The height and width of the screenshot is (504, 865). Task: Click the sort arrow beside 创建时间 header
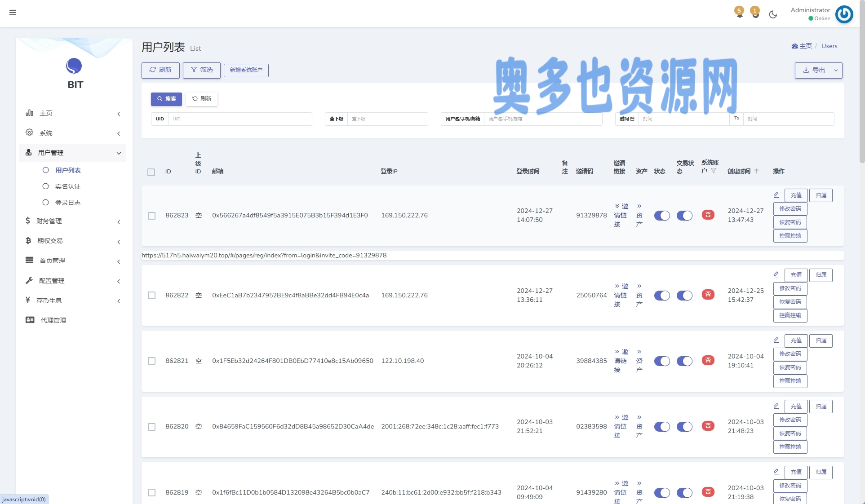(x=757, y=171)
